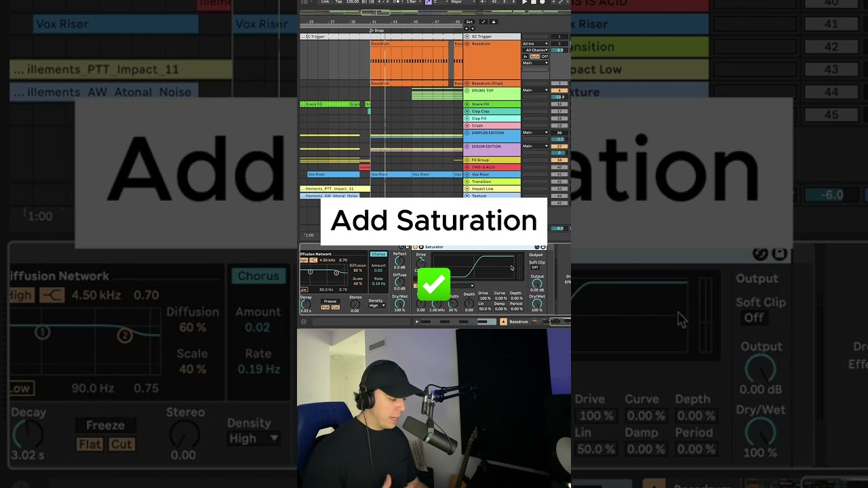
Task: Toggle the Scale mode icon beside key C
Action: click(x=429, y=2)
